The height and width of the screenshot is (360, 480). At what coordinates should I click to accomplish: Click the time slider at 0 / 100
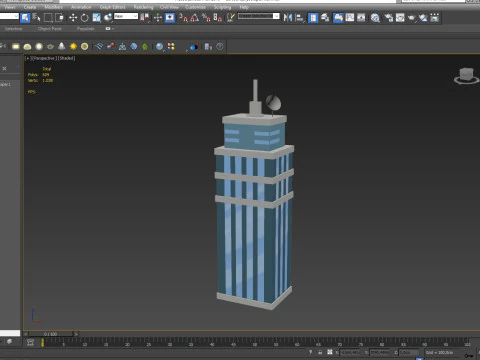(x=51, y=334)
